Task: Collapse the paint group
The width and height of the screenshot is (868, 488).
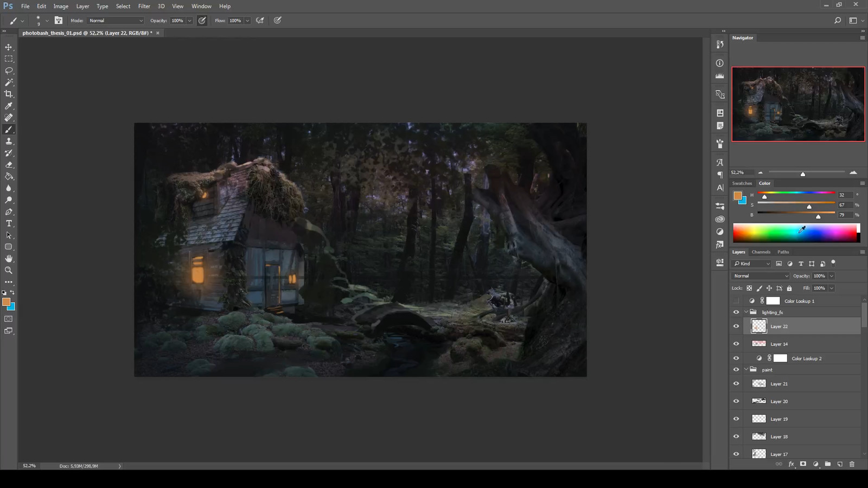Action: click(x=746, y=370)
